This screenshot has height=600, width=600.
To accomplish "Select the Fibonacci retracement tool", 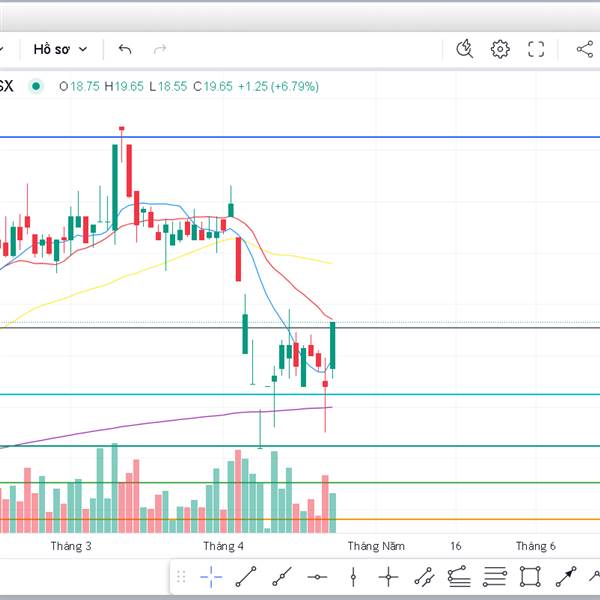I will pyautogui.click(x=495, y=576).
